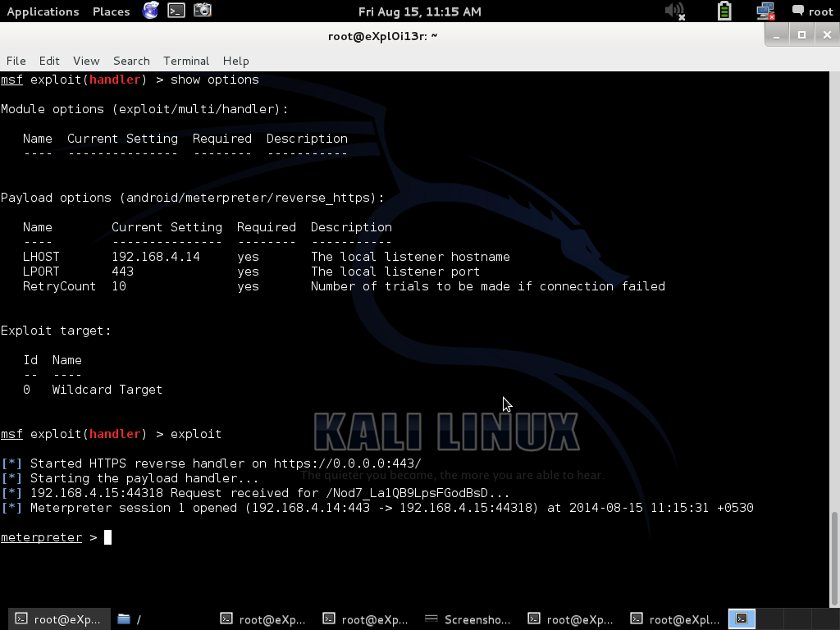Click 'Number of trials' description text
The image size is (840, 630).
pos(488,286)
